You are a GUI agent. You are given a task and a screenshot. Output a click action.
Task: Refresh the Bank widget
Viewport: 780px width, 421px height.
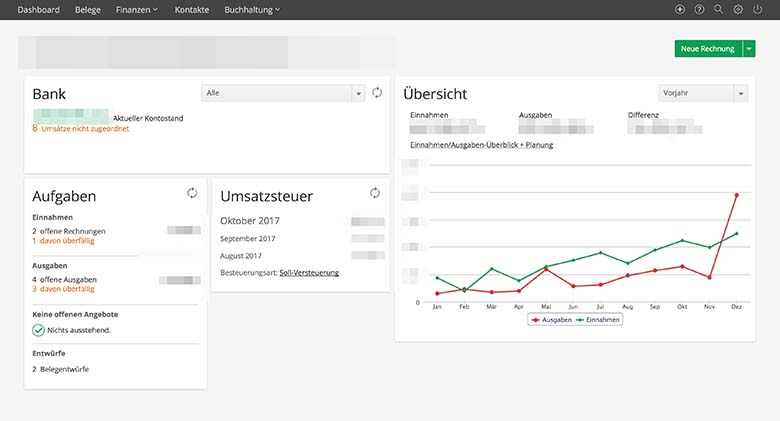(x=377, y=93)
